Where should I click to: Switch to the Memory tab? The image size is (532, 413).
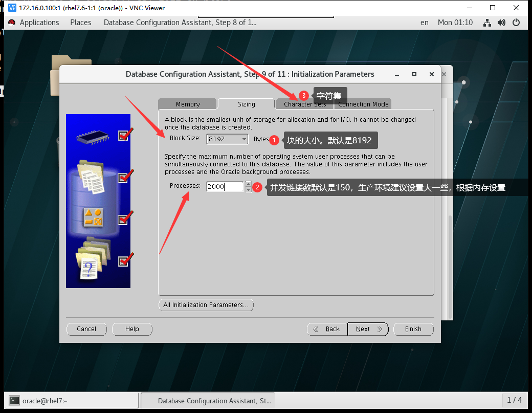pyautogui.click(x=188, y=104)
